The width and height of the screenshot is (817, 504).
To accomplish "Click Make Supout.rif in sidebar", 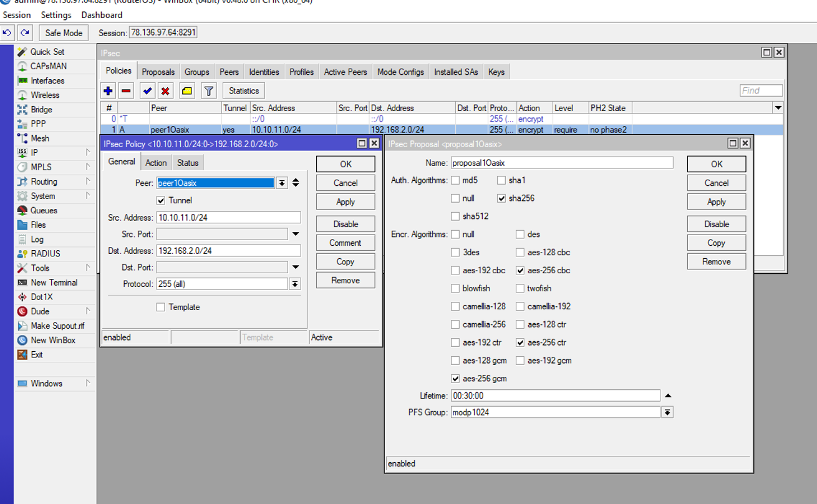I will pyautogui.click(x=57, y=326).
